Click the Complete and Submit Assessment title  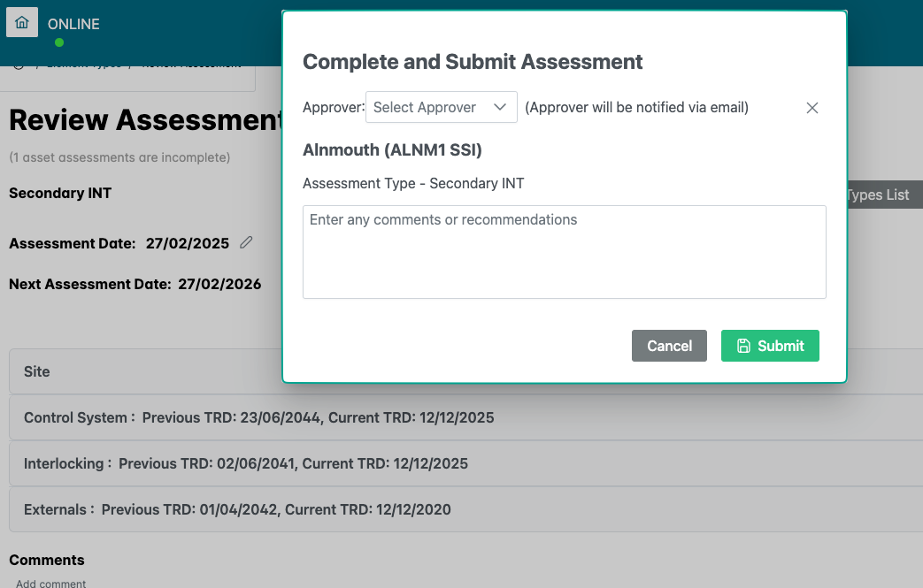473,62
